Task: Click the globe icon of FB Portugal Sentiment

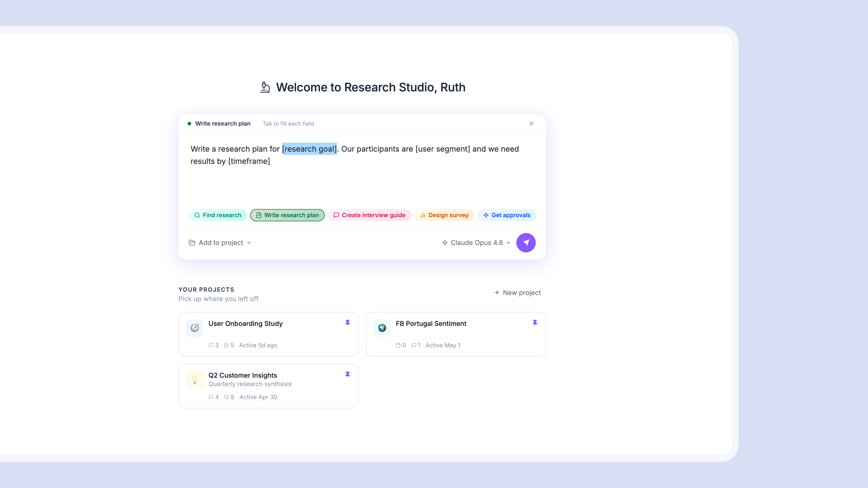Action: click(382, 328)
